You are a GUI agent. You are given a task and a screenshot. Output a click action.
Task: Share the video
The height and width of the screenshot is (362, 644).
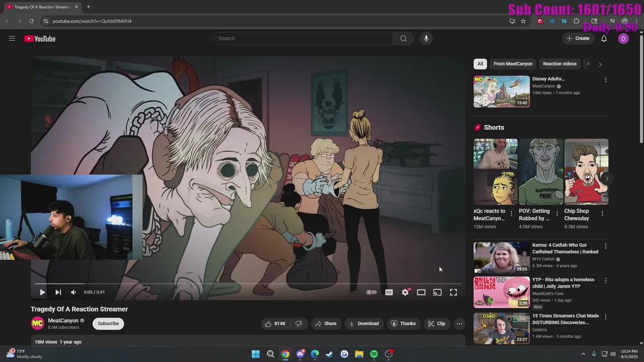[326, 324]
